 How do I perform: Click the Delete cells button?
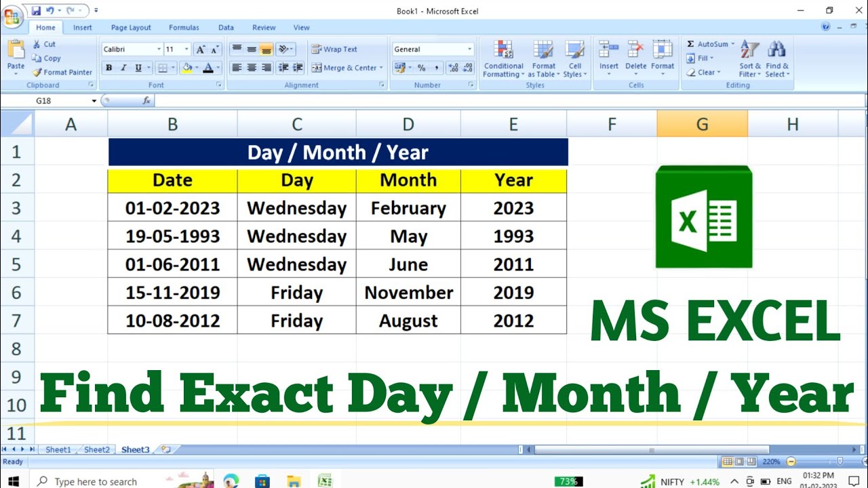coord(635,58)
